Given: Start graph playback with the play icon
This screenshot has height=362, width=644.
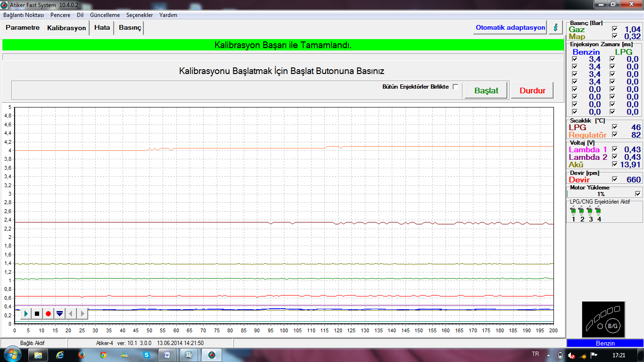Looking at the screenshot, I should (x=26, y=313).
